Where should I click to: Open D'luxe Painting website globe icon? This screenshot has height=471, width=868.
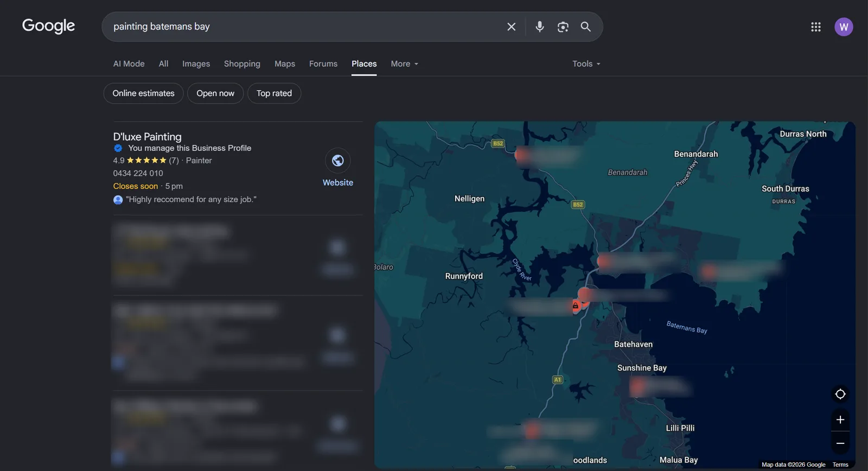coord(338,161)
